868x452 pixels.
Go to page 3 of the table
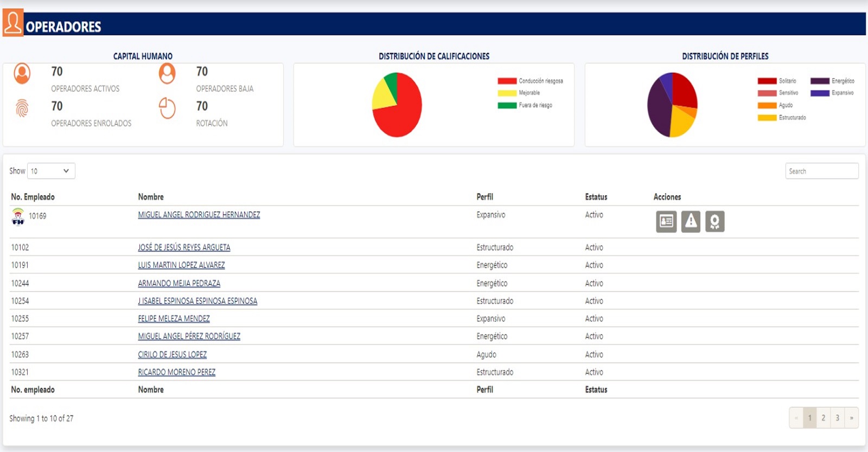pyautogui.click(x=837, y=418)
